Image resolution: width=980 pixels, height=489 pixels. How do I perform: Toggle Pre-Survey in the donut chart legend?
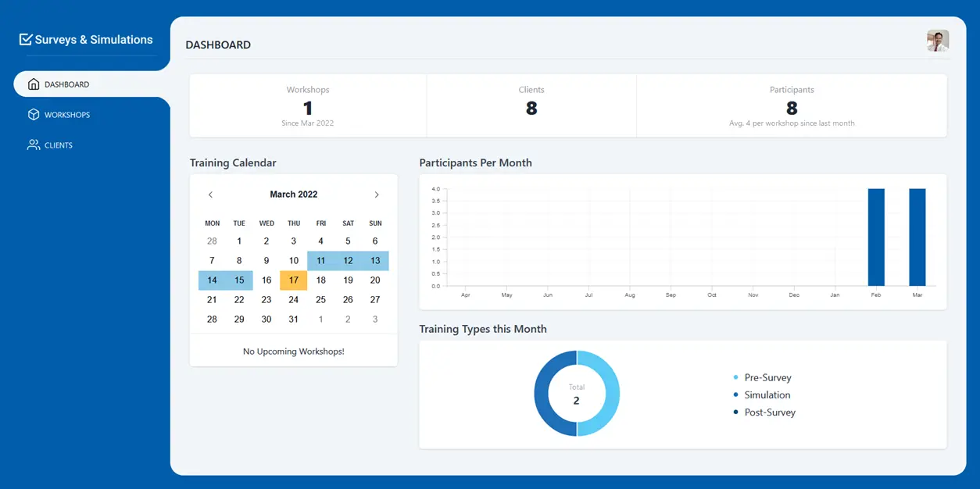[x=767, y=377]
